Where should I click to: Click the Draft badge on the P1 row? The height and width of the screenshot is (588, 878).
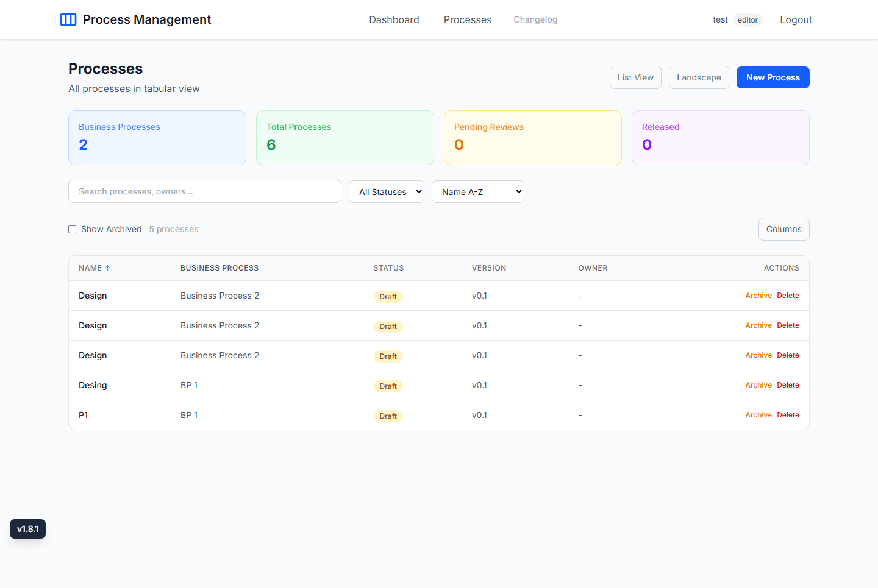click(x=388, y=416)
